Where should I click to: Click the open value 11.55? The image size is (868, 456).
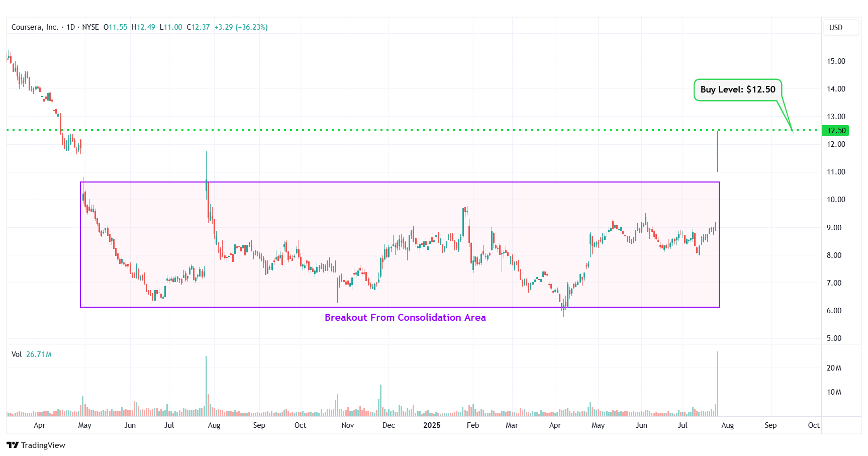[x=118, y=27]
